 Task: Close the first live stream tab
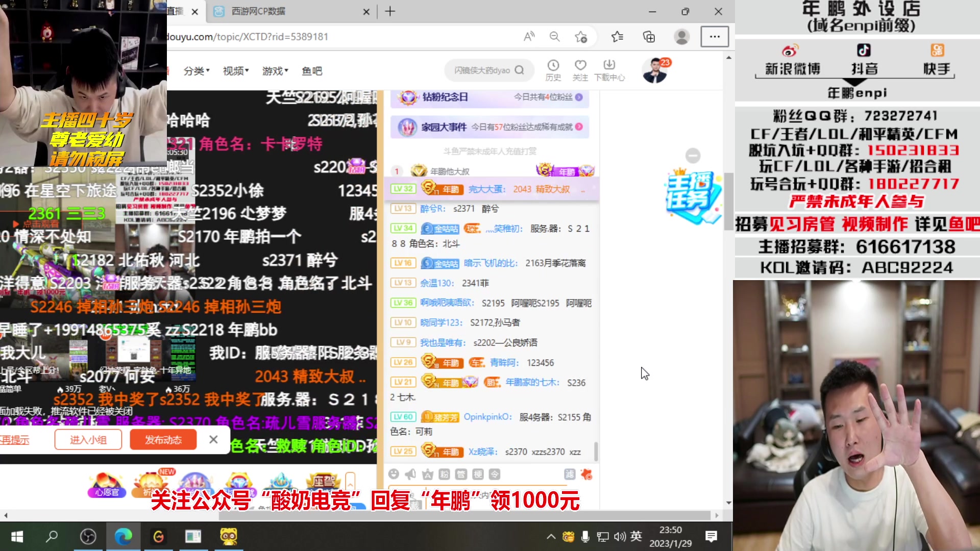tap(194, 12)
